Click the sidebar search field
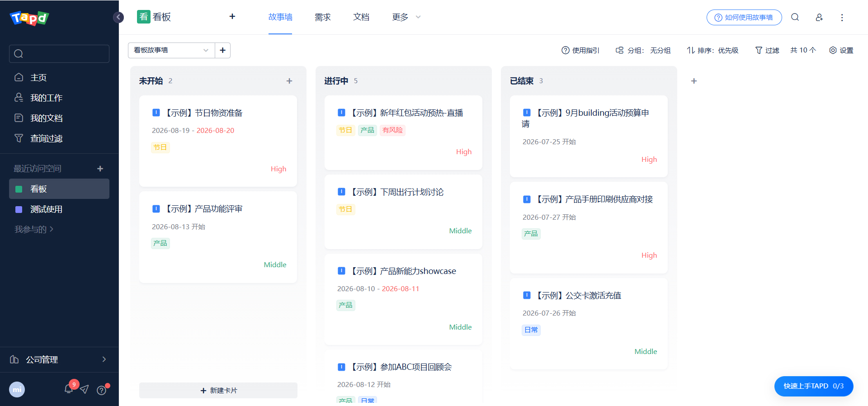 tap(59, 54)
